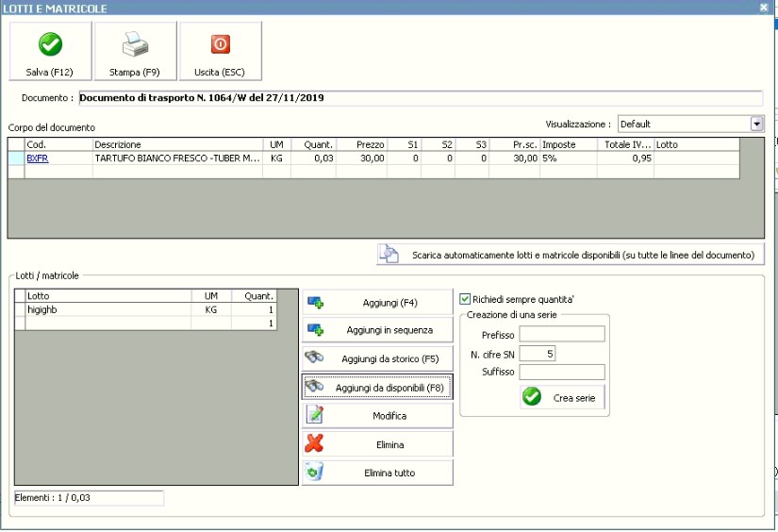Click the Aggiungi in sequenza plus icon
The height and width of the screenshot is (532, 778).
(316, 329)
